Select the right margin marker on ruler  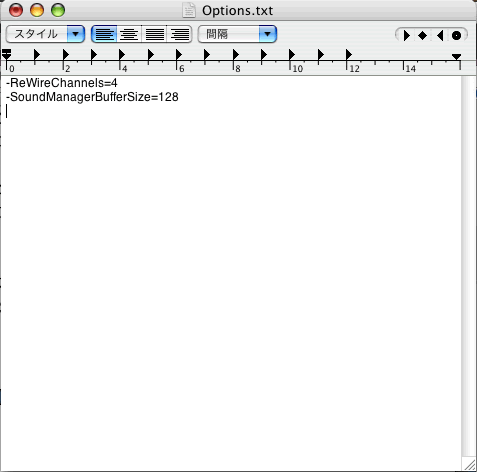point(456,57)
